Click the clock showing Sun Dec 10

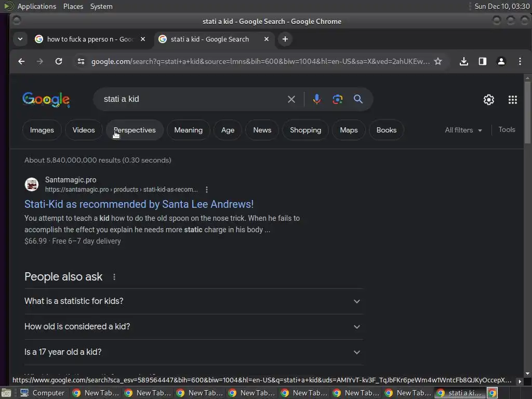[x=502, y=6]
